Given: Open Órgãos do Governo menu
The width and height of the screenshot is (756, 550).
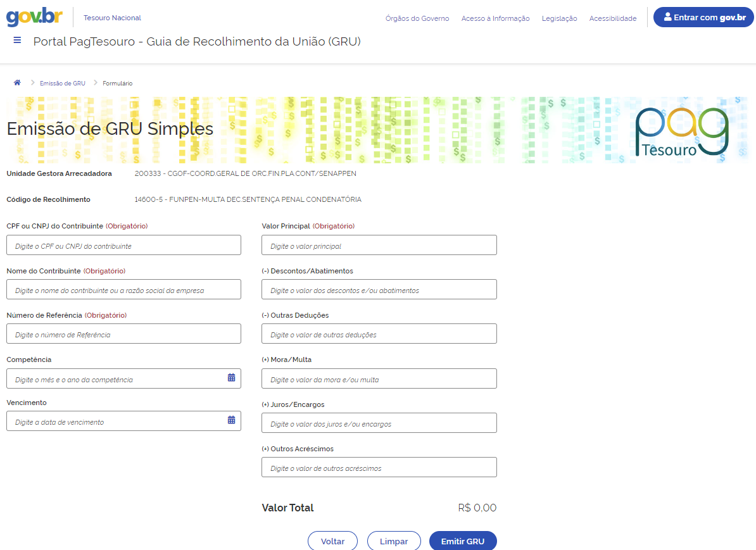Looking at the screenshot, I should click(x=417, y=18).
